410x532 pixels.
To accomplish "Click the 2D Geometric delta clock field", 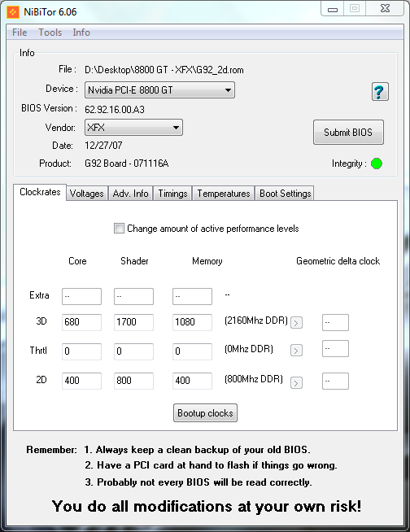I will pyautogui.click(x=335, y=381).
